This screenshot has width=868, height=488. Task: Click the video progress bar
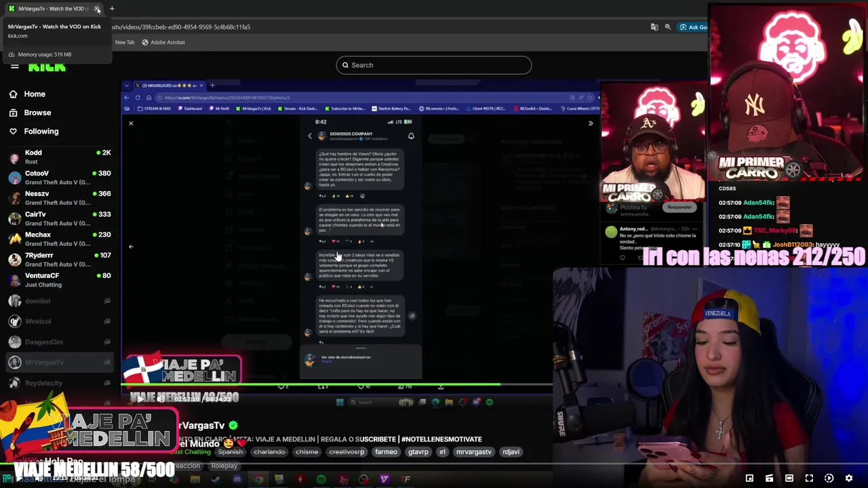(x=337, y=385)
